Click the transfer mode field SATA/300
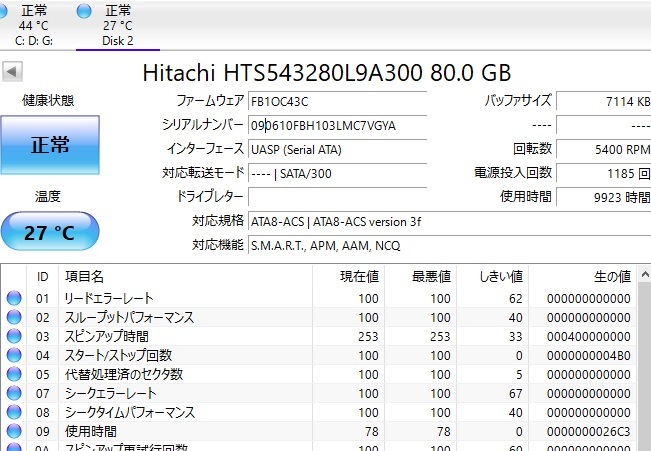Viewport: 651px width, 451px height. 338,174
